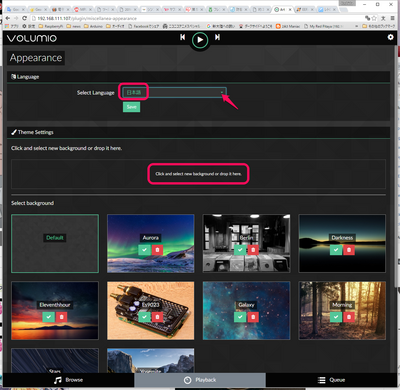Image resolution: width=400 pixels, height=390 pixels.
Task: Delete the Eleventhhour background
Action: point(62,317)
